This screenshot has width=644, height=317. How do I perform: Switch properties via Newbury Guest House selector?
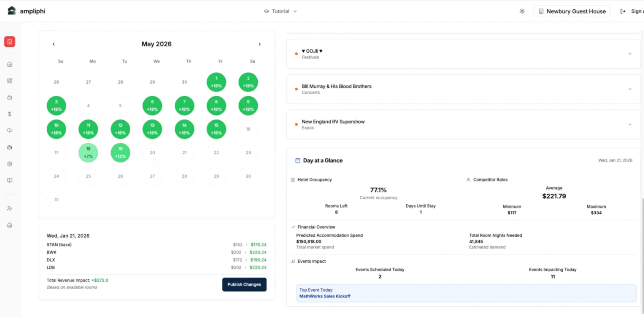(x=572, y=11)
